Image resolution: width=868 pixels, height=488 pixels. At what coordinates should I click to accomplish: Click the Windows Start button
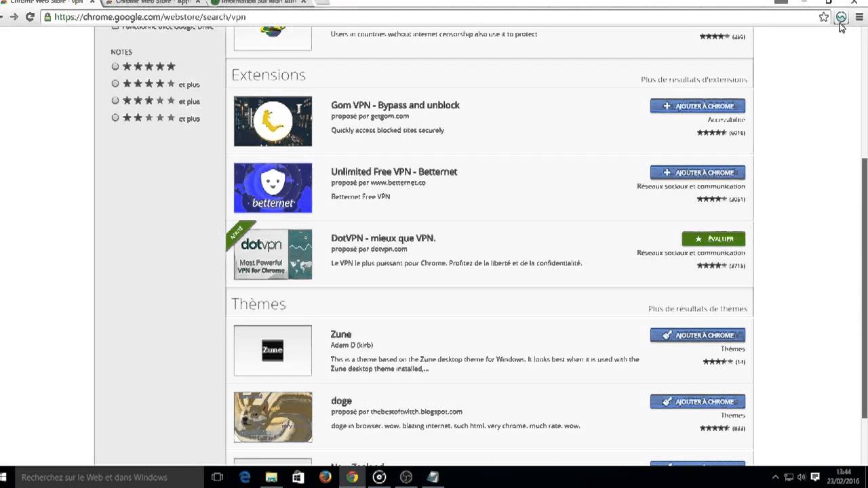click(2, 477)
